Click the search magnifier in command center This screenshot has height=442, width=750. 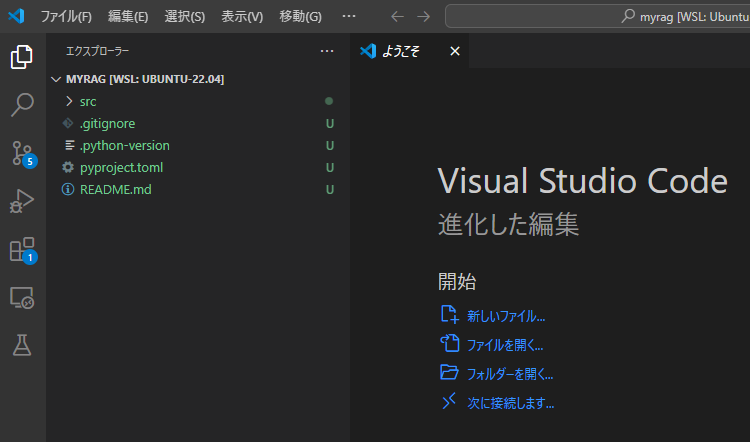[x=628, y=16]
